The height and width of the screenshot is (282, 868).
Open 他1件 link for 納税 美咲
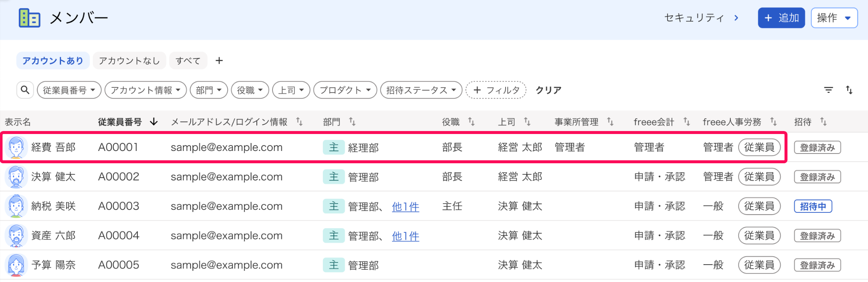[x=406, y=207]
